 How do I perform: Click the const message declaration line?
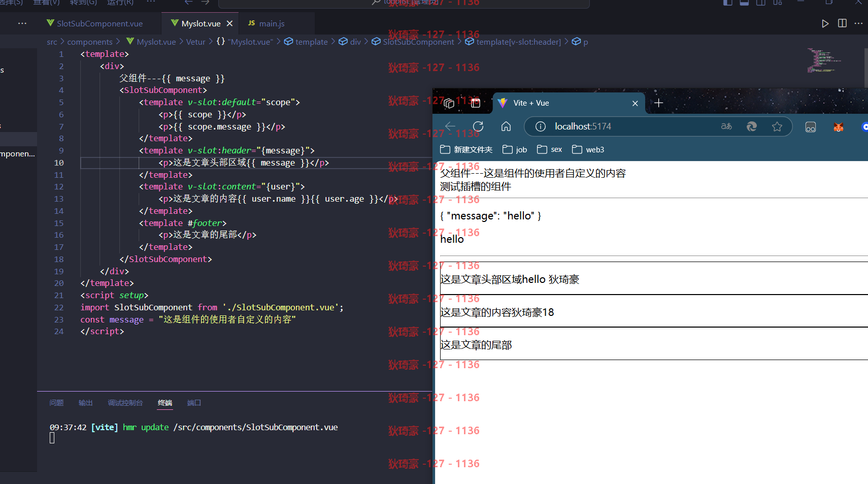[x=188, y=319]
